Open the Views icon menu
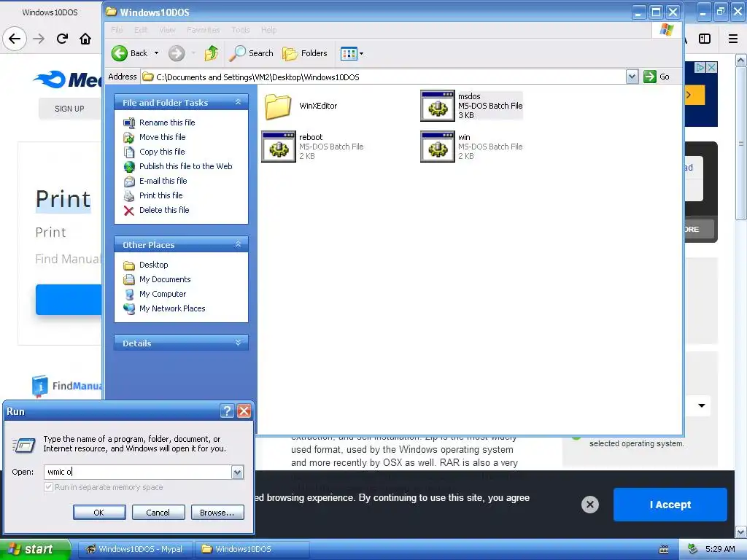The width and height of the screenshot is (747, 560). 352,53
